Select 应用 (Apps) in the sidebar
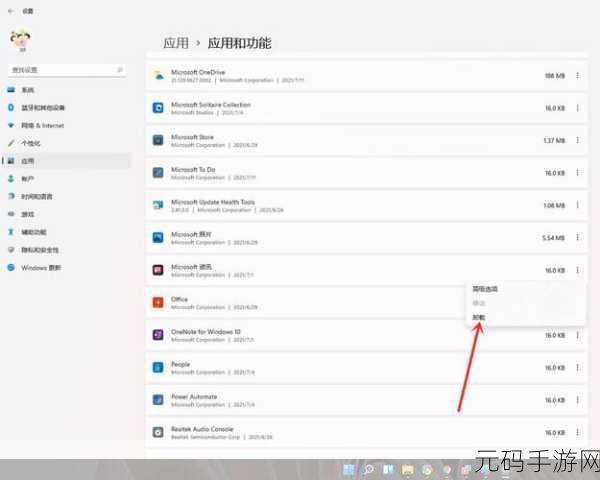Image resolution: width=600 pixels, height=480 pixels. click(66, 161)
